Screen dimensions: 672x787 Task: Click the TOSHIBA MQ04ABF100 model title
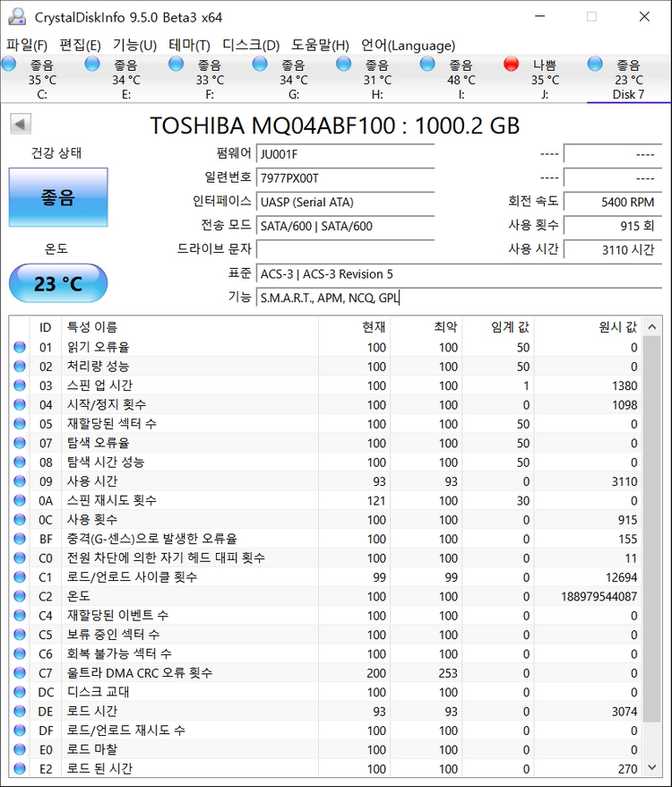point(335,125)
